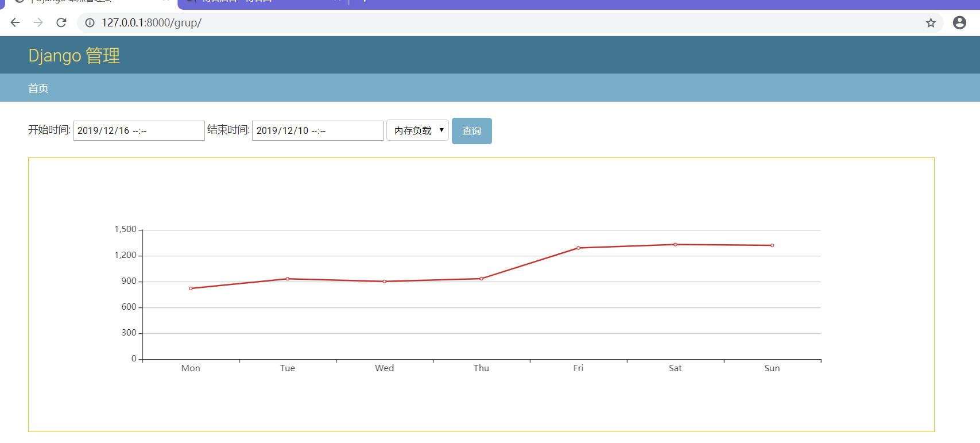980x443 pixels.
Task: Click the Sat x-axis label
Action: point(675,368)
